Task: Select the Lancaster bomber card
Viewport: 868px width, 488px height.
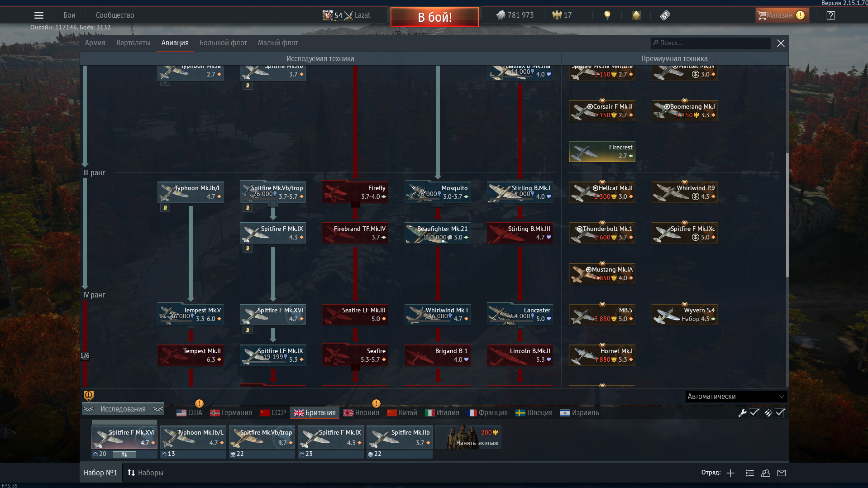Action: [520, 315]
